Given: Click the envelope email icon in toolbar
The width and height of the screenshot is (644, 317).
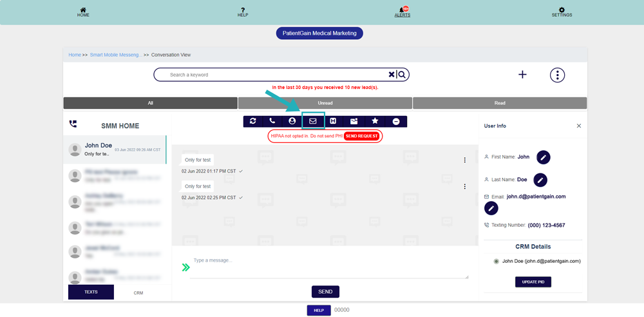Looking at the screenshot, I should point(313,121).
